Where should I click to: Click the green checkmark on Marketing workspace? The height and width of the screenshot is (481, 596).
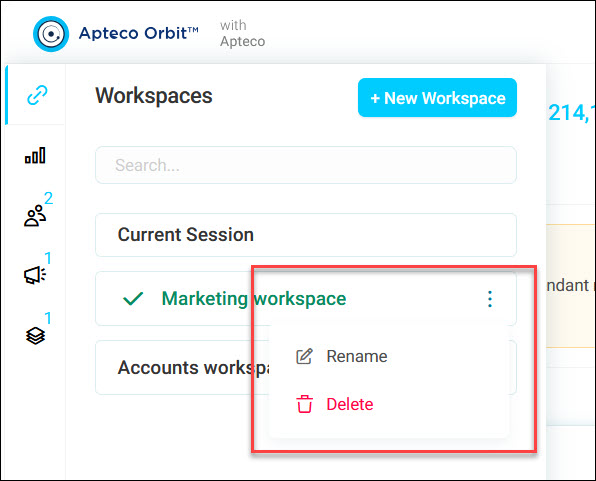(133, 298)
